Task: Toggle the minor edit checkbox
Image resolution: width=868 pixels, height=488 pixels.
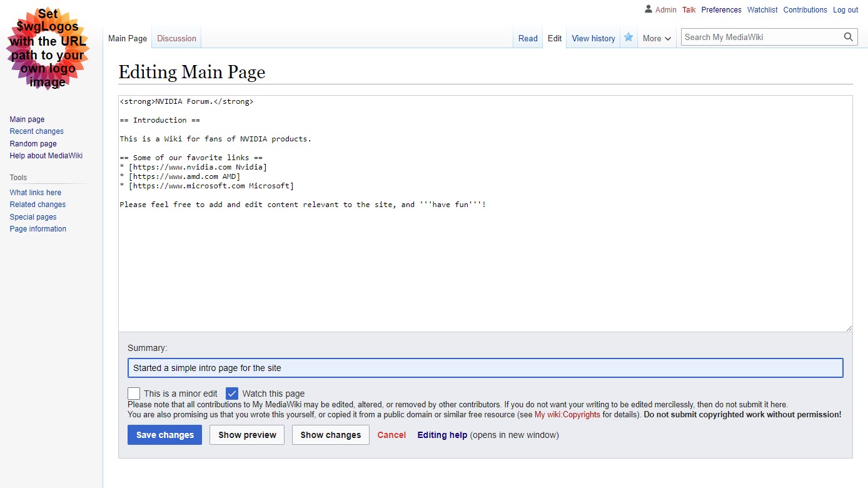Action: 134,394
